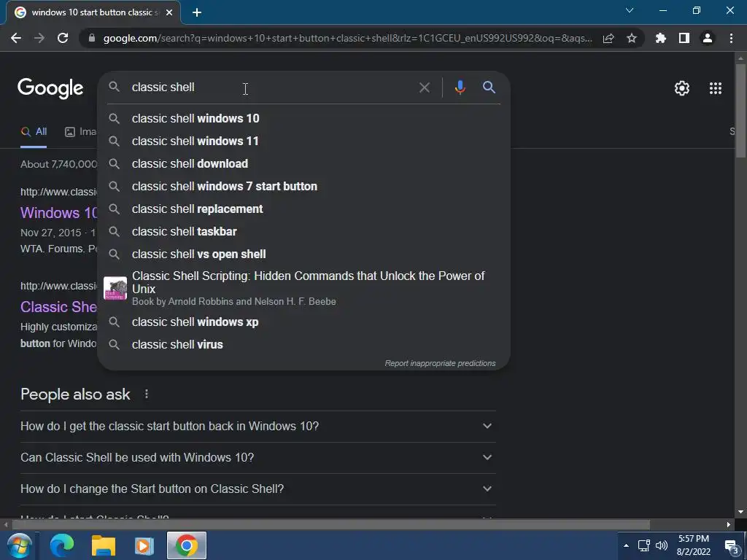The image size is (747, 560).
Task: Expand How do I change the Start button question
Action: click(258, 489)
